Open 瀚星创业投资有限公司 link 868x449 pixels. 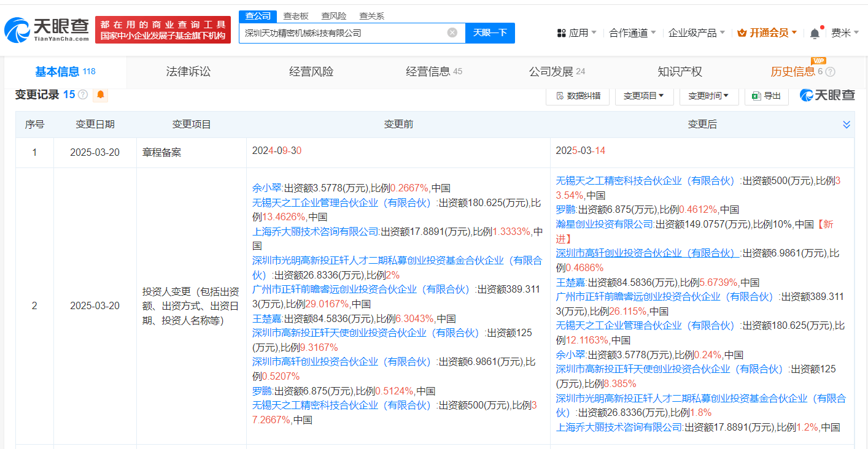click(605, 224)
